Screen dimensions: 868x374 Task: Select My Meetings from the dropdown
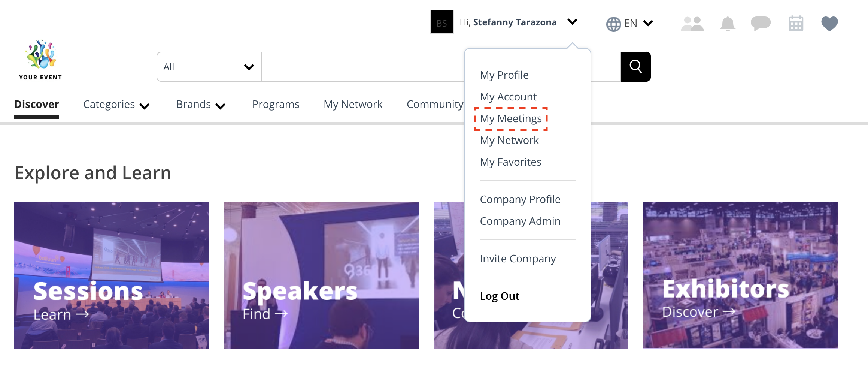tap(512, 118)
